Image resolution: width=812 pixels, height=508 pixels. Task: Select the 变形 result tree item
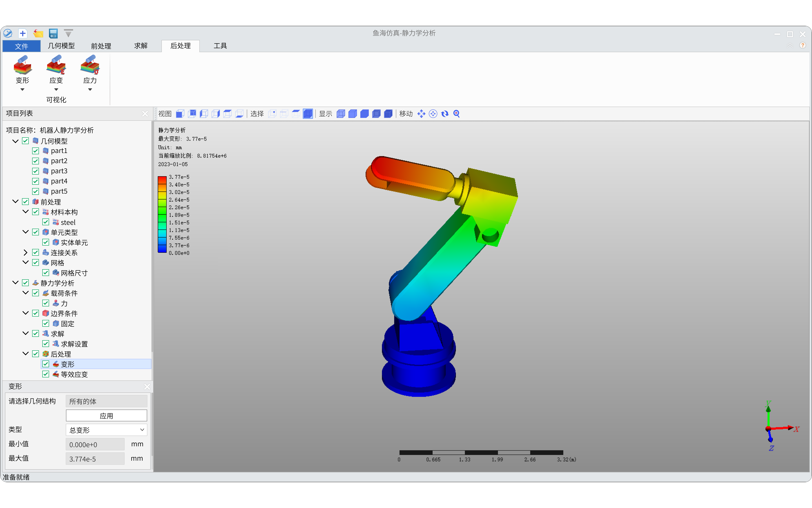click(x=96, y=364)
